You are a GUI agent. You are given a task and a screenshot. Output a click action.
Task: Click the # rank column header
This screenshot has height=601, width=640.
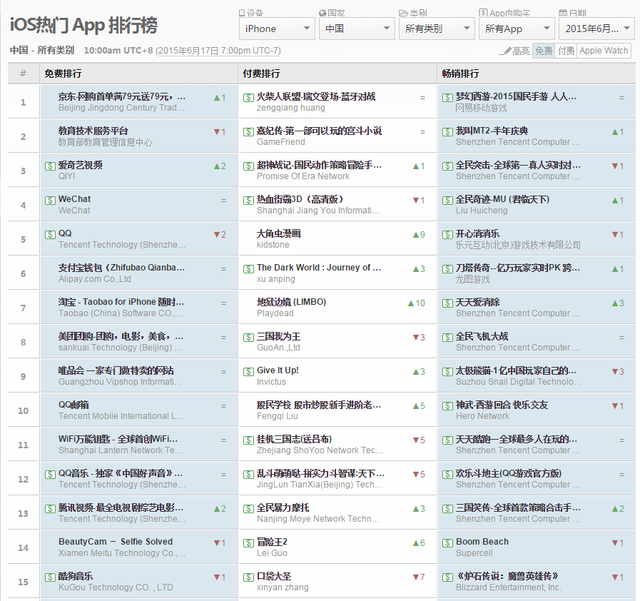[23, 73]
